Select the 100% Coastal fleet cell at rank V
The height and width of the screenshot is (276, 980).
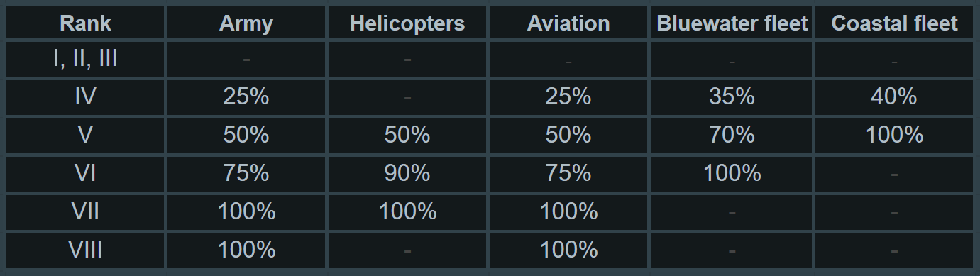pos(894,135)
